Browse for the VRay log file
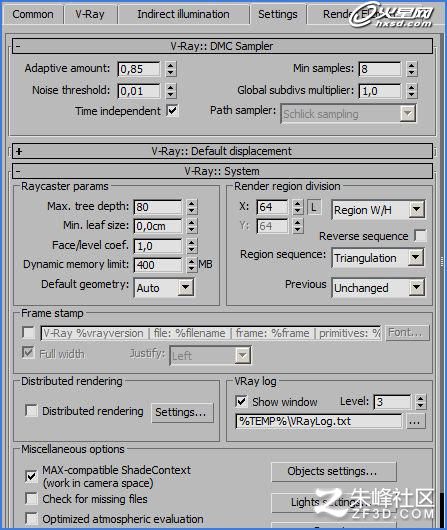Screen dimensions: 447x530 [x=415, y=421]
